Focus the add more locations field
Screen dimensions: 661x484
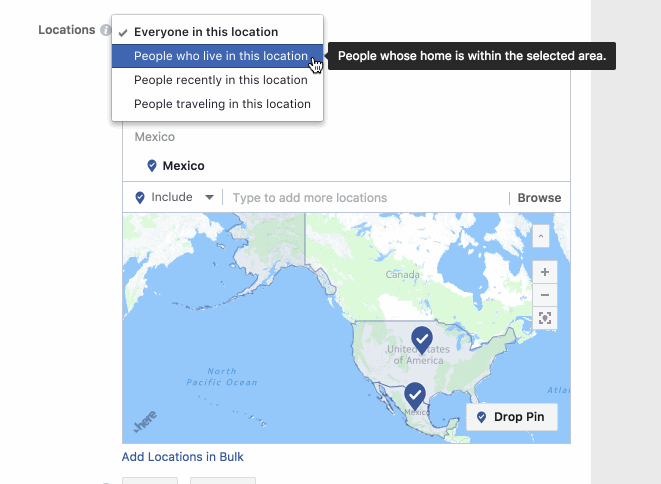click(364, 198)
